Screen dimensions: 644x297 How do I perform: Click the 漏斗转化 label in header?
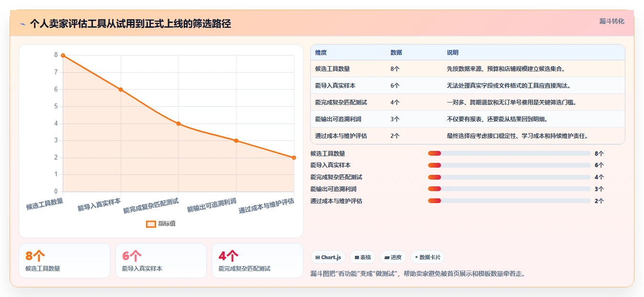click(x=611, y=22)
